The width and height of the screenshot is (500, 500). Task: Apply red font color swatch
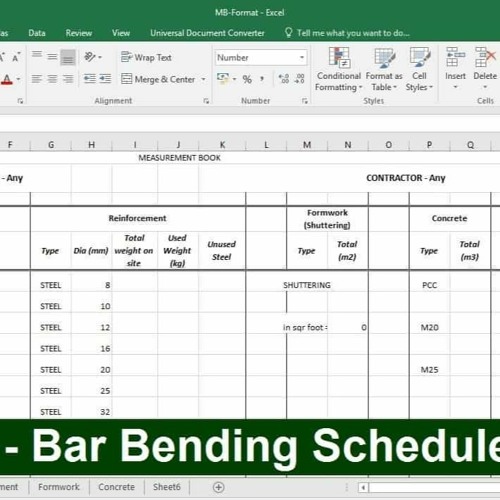coord(7,79)
